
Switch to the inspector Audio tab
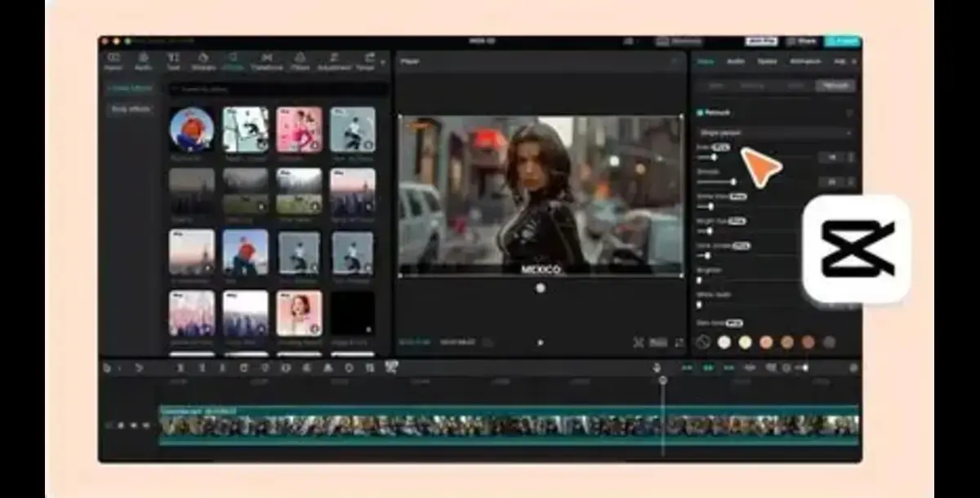pyautogui.click(x=735, y=61)
